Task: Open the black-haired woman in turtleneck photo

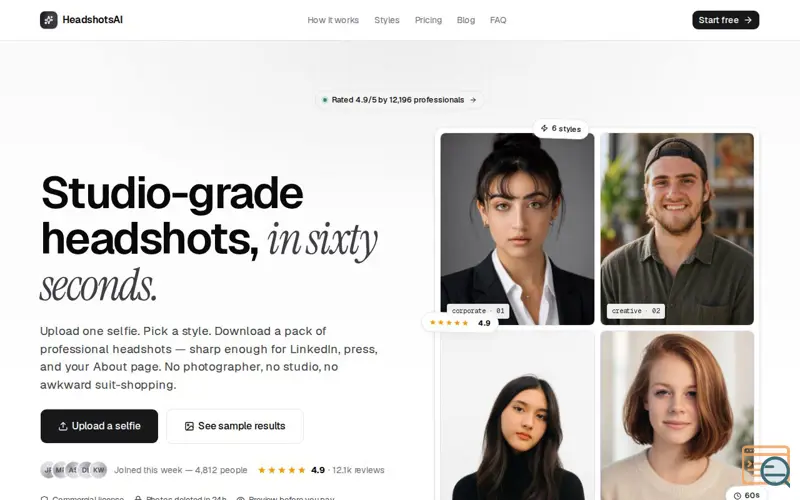Action: (517, 415)
